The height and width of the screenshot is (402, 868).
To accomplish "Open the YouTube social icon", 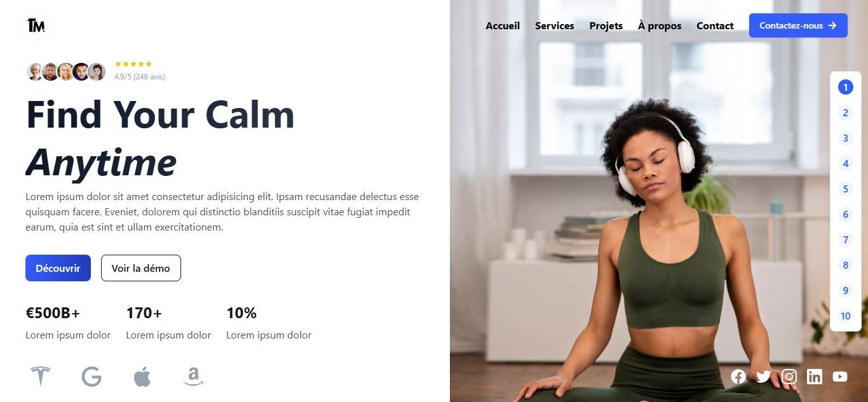I will tap(839, 377).
